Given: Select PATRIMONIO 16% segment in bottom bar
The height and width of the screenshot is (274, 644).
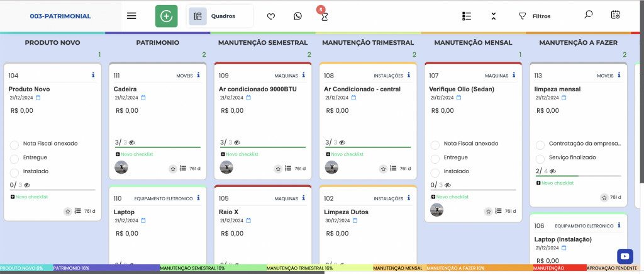Looking at the screenshot, I should coord(106,268).
